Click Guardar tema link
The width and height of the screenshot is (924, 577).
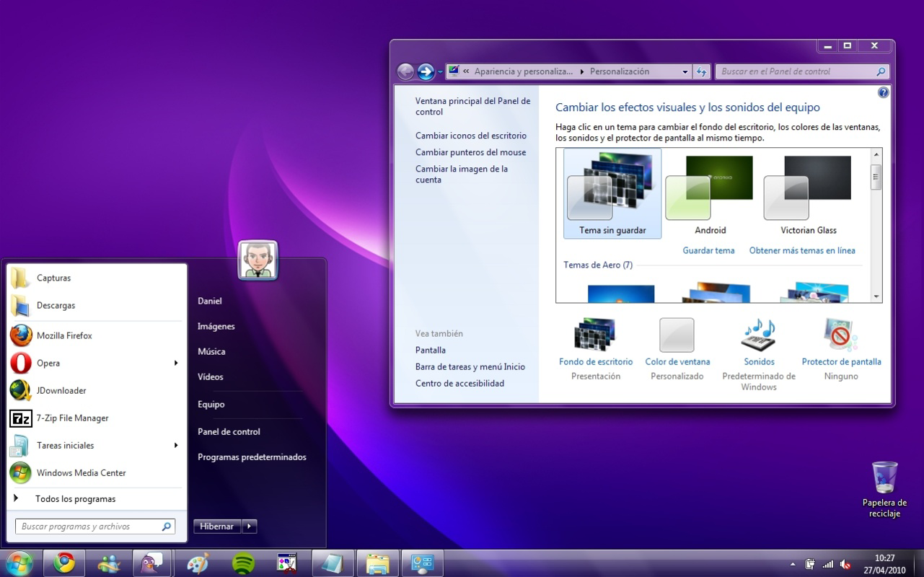coord(708,250)
